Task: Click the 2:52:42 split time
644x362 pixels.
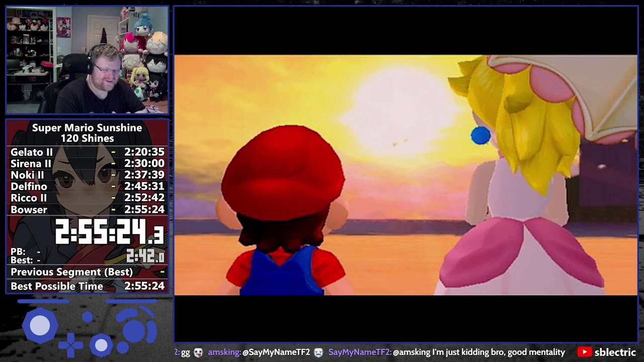Action: coord(144,198)
